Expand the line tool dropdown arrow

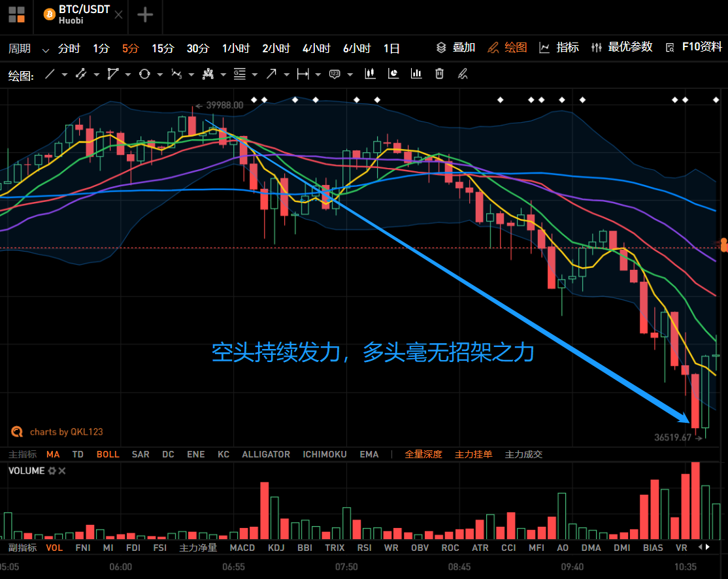point(63,74)
